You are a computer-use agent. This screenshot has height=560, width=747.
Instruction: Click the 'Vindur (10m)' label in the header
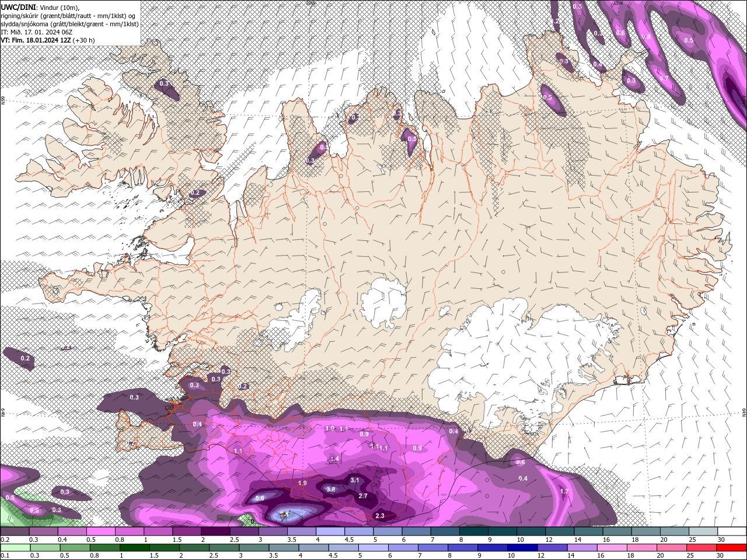60,7
